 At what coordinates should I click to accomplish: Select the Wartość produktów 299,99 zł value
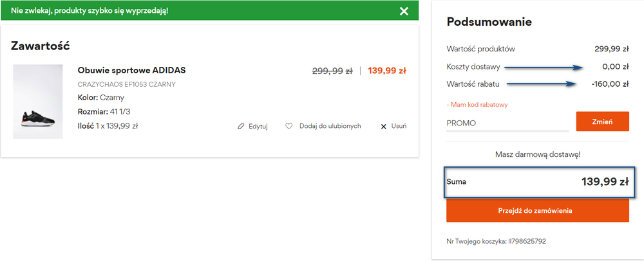click(612, 49)
